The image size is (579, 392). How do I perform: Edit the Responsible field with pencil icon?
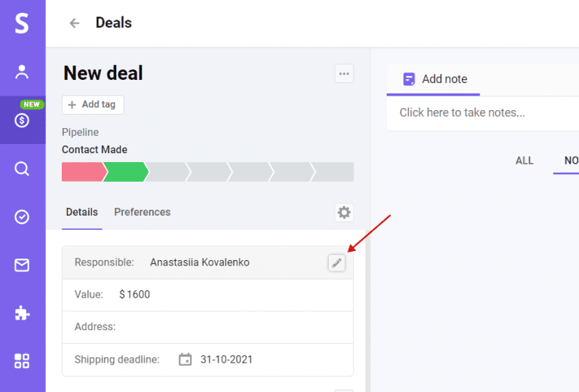[x=336, y=262]
